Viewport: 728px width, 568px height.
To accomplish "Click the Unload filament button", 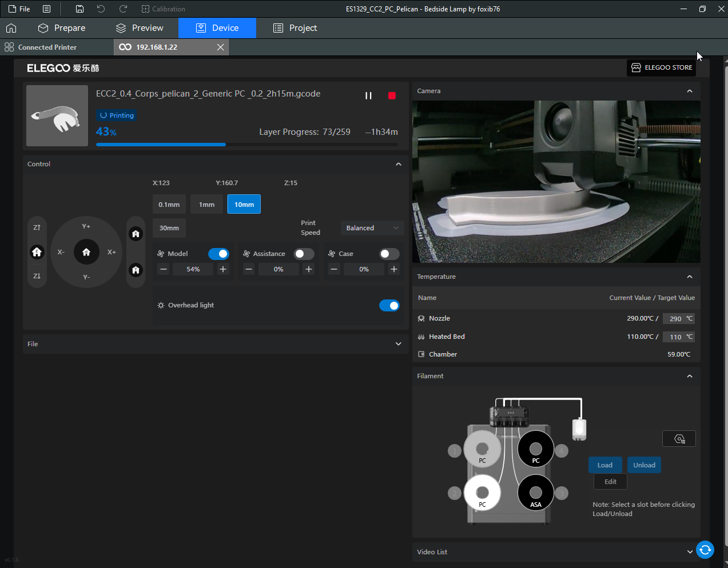I will (x=644, y=465).
